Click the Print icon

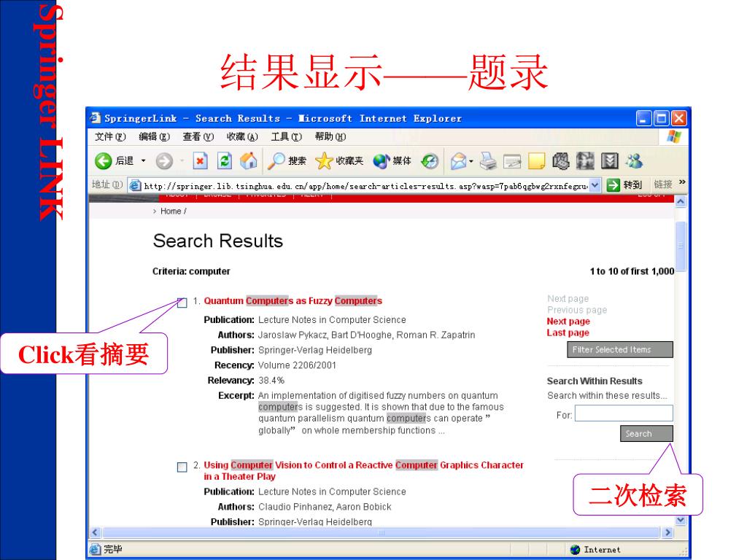(x=488, y=161)
